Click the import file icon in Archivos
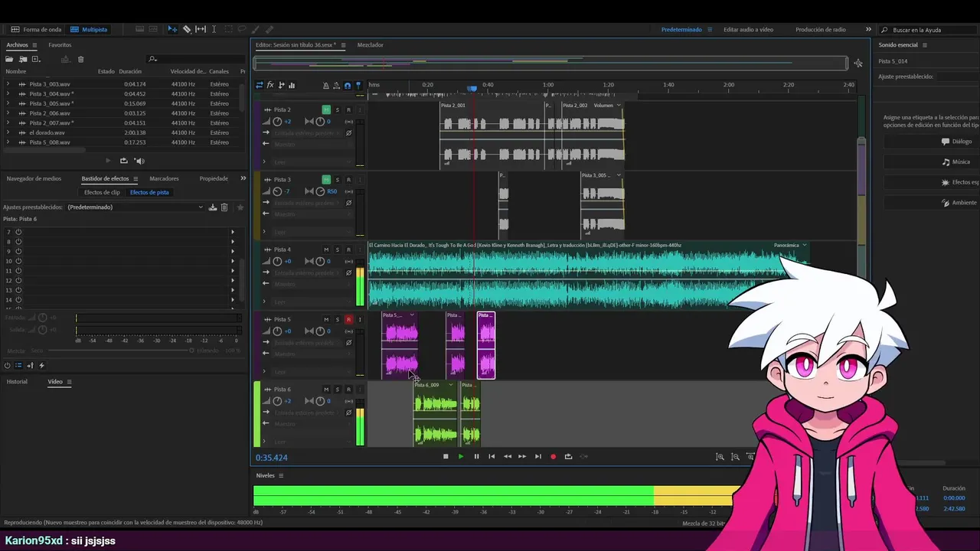The image size is (980, 551). coord(23,59)
